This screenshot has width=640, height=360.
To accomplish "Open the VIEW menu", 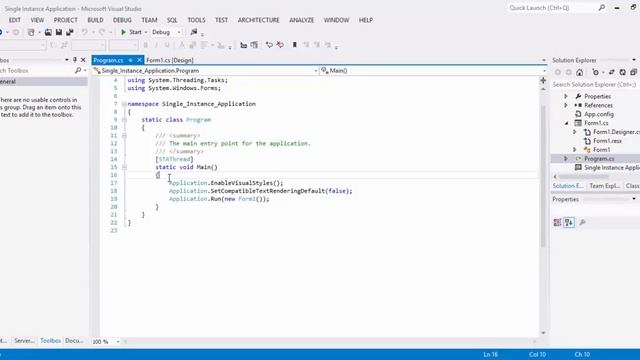I will (37, 20).
